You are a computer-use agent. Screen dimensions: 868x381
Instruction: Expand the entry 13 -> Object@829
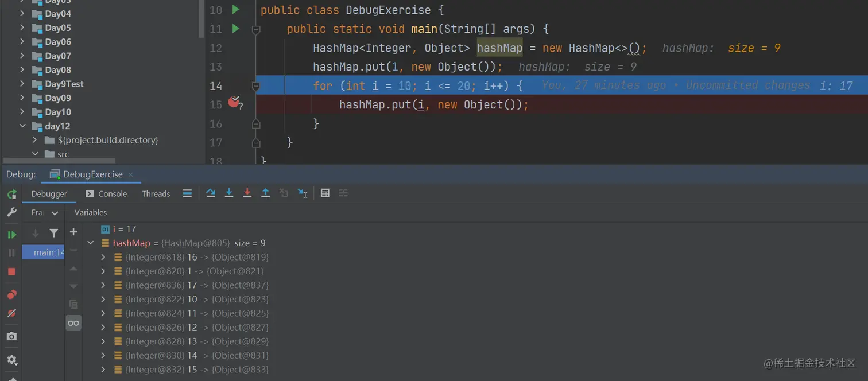[x=103, y=341]
